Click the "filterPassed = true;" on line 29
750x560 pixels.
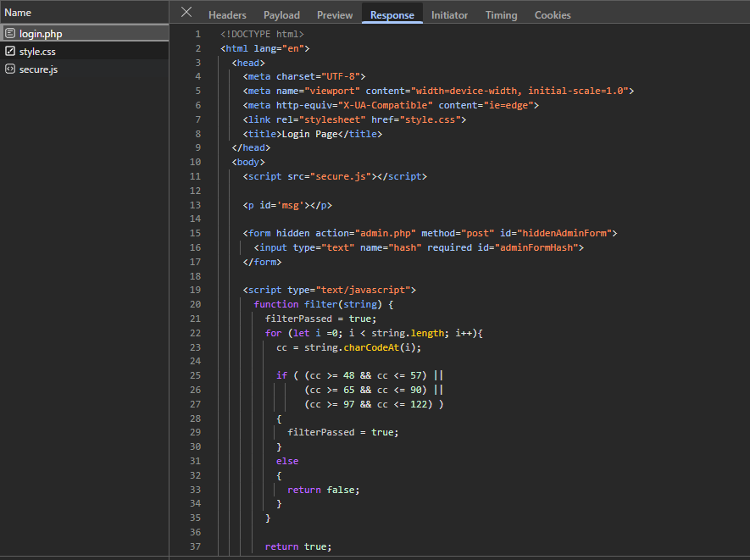click(343, 432)
